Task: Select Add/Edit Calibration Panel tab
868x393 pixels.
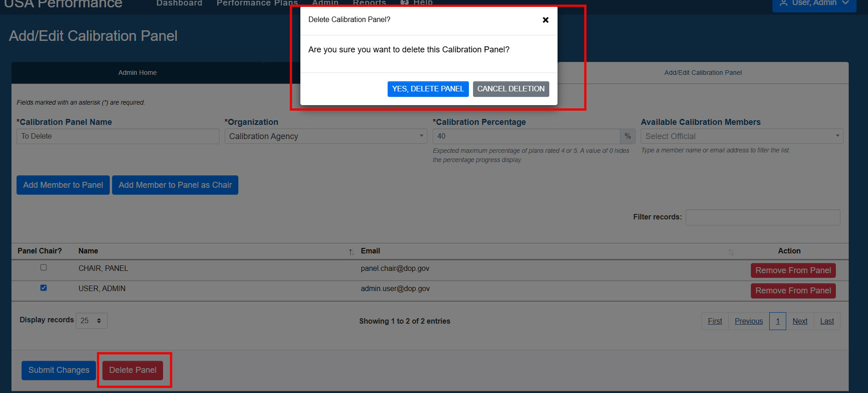Action: click(x=703, y=73)
